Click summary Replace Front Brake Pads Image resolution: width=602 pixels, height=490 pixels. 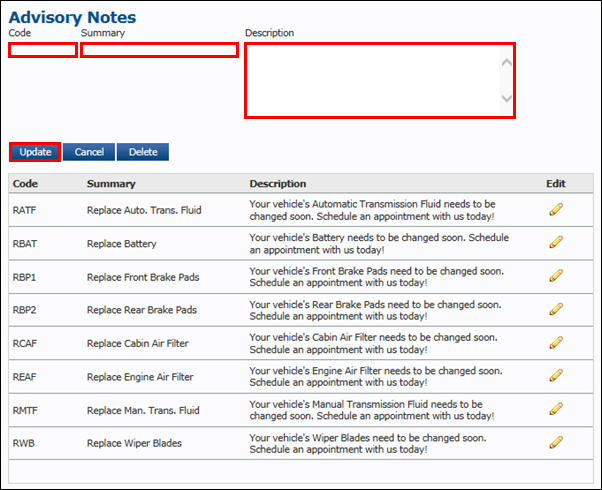(143, 277)
